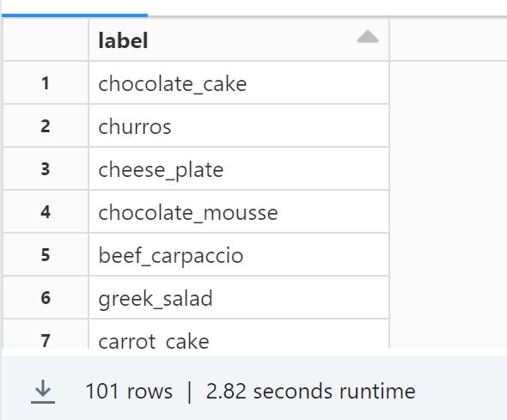507x420 pixels.
Task: Select the blue underlined results tab
Action: (x=75, y=15)
